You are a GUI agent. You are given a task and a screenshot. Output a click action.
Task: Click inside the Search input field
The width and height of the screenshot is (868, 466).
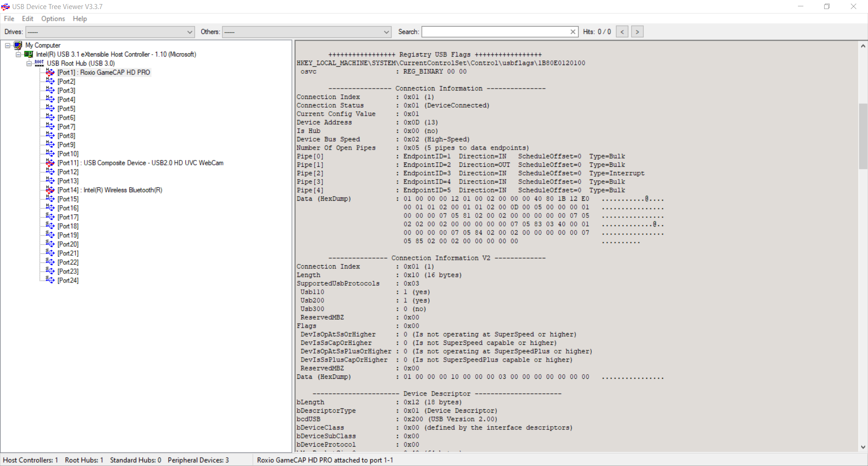tap(495, 32)
